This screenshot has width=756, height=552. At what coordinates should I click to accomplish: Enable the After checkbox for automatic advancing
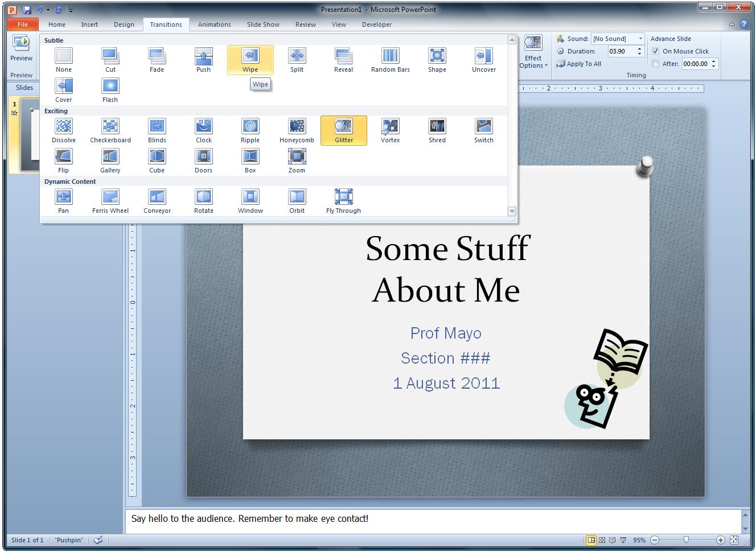656,63
